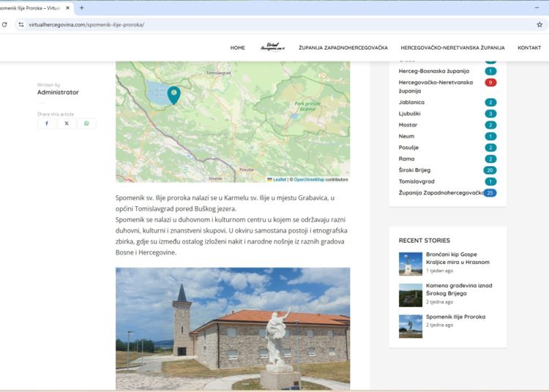Open Neum category
The image size is (549, 392).
pos(406,136)
